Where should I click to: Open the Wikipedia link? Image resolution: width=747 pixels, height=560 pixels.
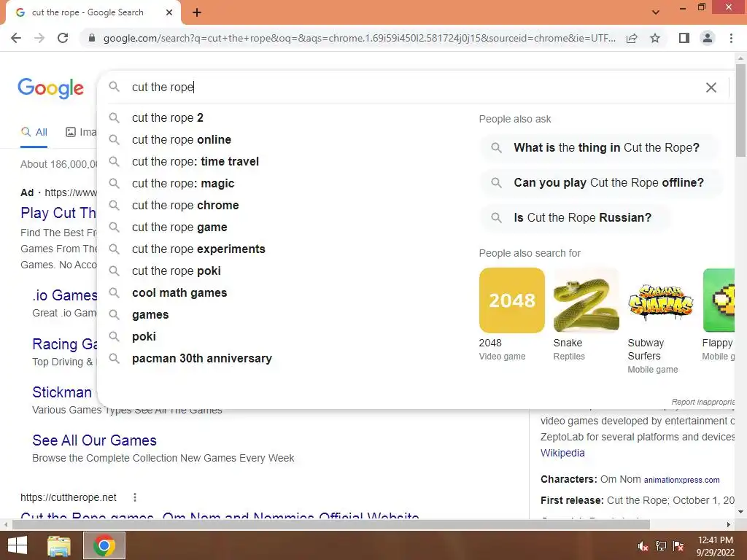point(562,453)
